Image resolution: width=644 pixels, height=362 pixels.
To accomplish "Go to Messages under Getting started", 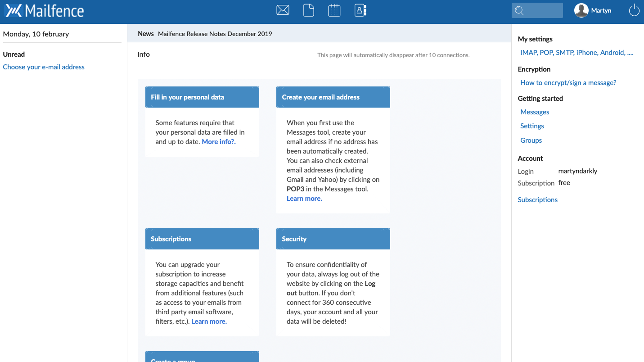I will [535, 112].
